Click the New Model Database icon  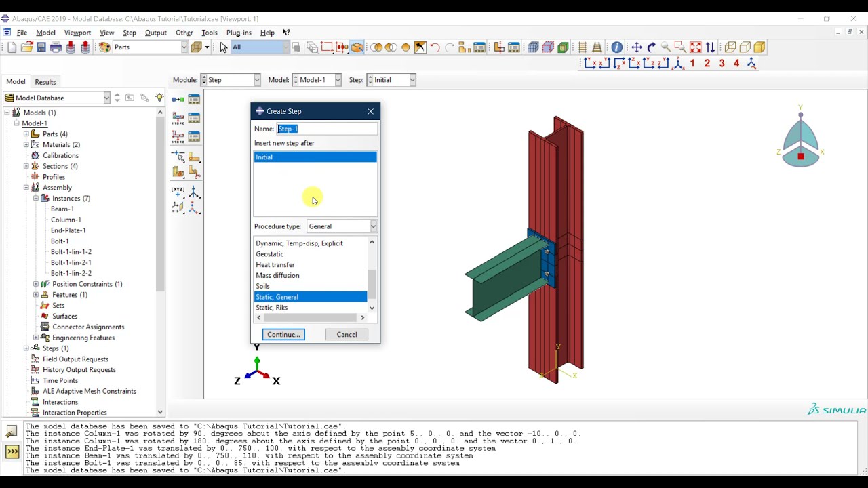coord(12,47)
